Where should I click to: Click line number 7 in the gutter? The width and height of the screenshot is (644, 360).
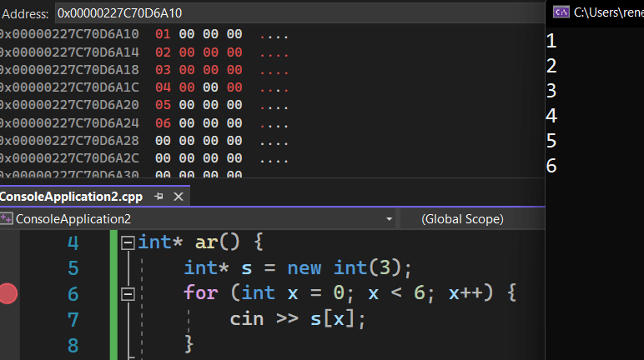73,320
